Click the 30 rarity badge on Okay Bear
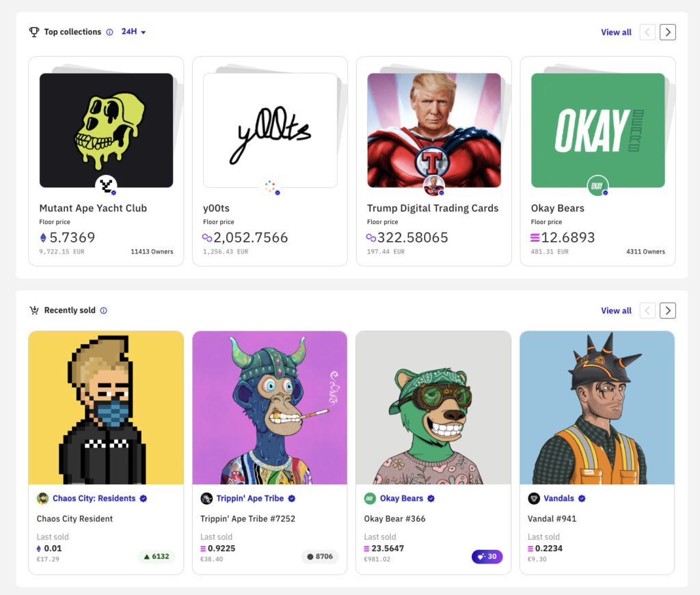 tap(487, 557)
